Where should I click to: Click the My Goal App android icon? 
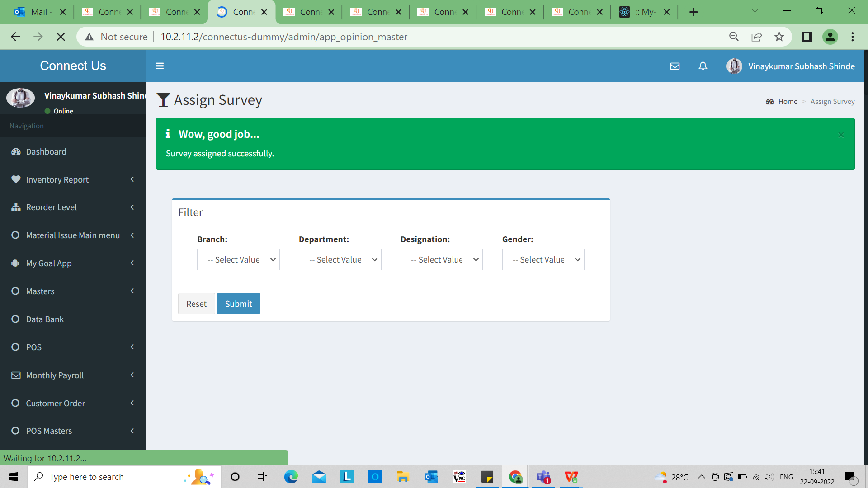(x=15, y=263)
